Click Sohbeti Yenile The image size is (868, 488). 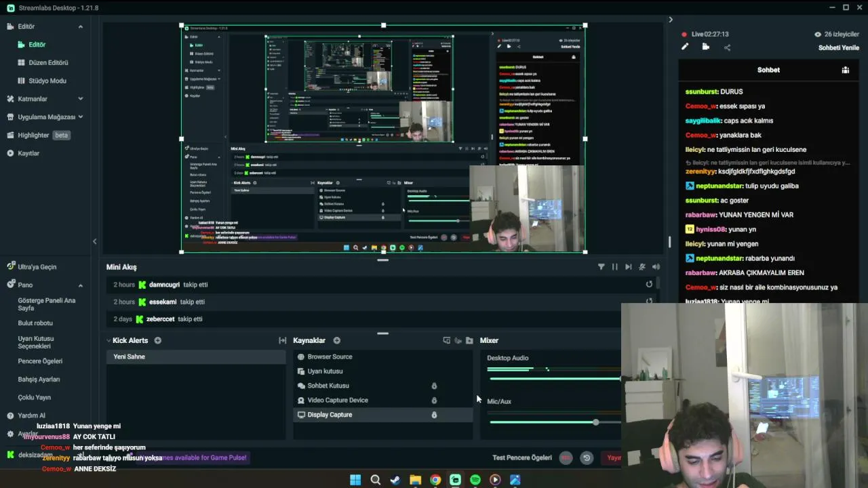839,47
